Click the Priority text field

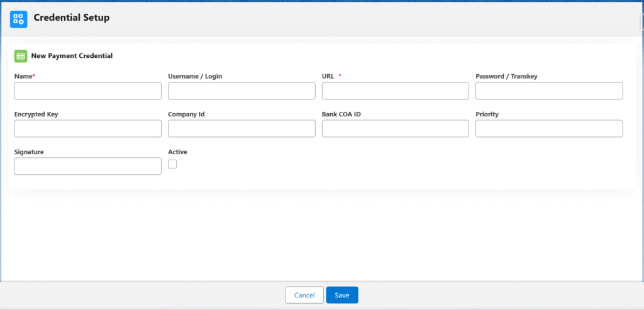[549, 129]
